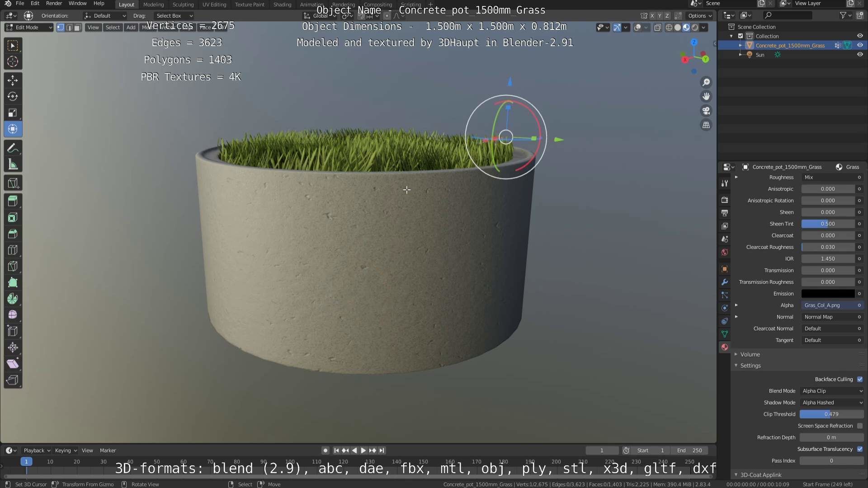Pick the Annotate pencil tool
Viewport: 868px width, 488px height.
(13, 148)
